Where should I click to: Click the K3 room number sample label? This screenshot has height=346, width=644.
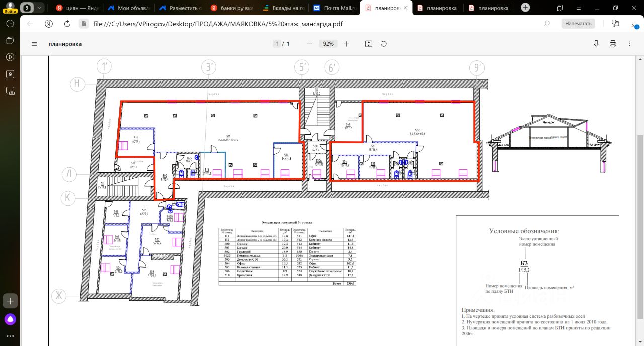coord(524,263)
